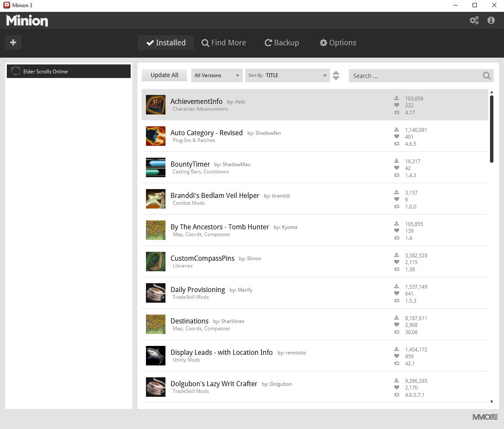Screen dimensions: 504x429
Task: Select Display Leads - with Location Info title
Action: click(221, 352)
